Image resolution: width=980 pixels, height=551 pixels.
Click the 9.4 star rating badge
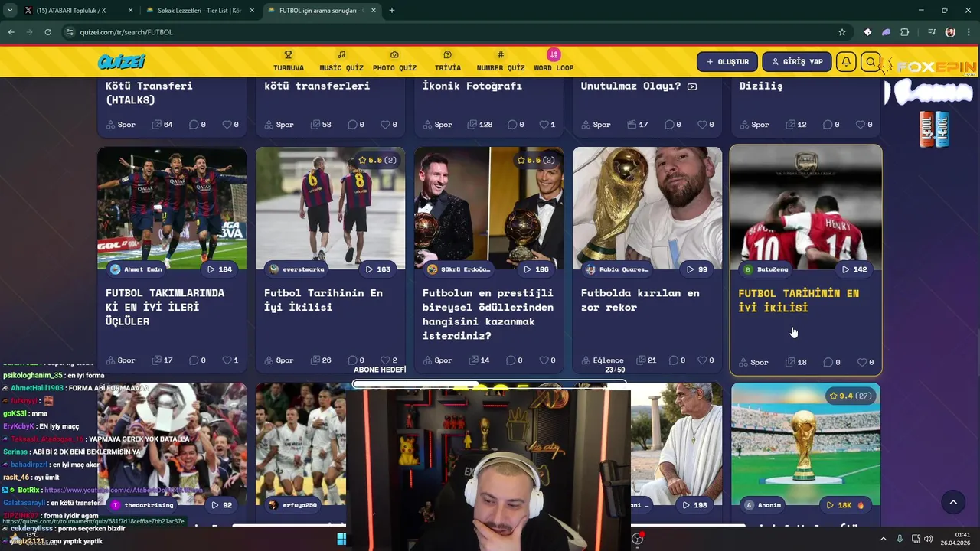(x=850, y=396)
